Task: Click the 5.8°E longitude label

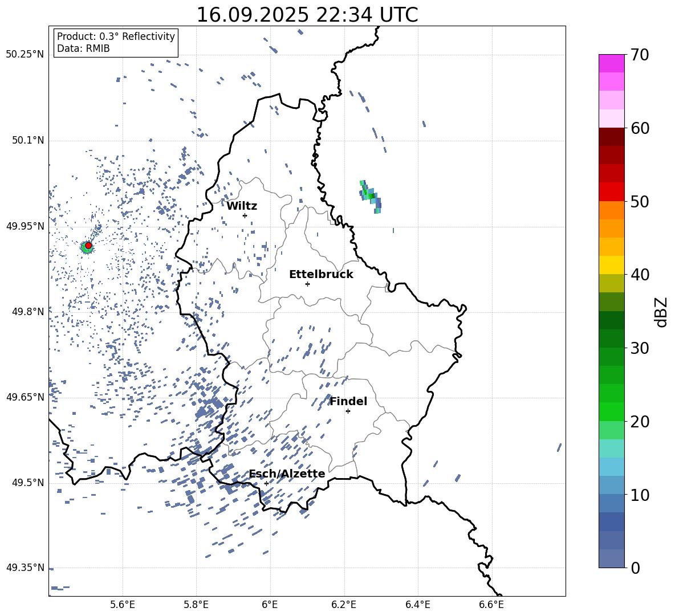Action: [196, 605]
